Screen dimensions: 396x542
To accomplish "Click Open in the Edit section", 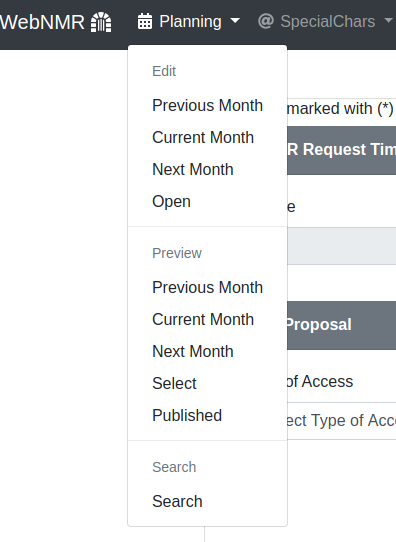I will [x=207, y=201].
